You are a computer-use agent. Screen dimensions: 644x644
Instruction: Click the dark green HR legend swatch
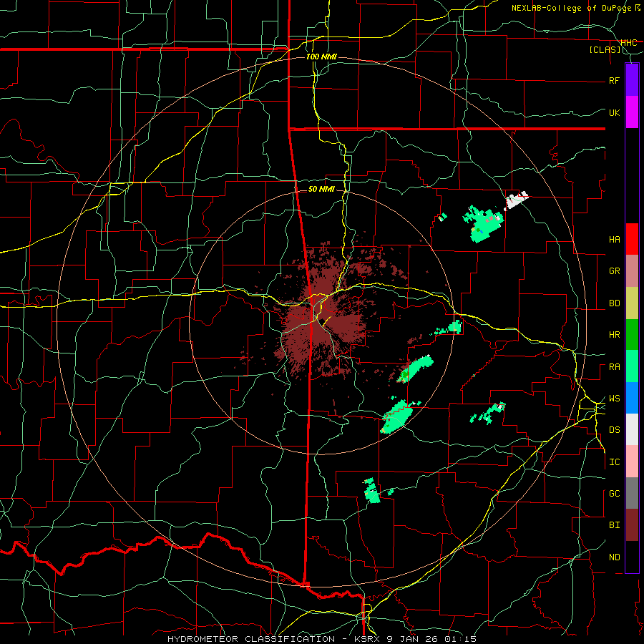click(x=632, y=335)
